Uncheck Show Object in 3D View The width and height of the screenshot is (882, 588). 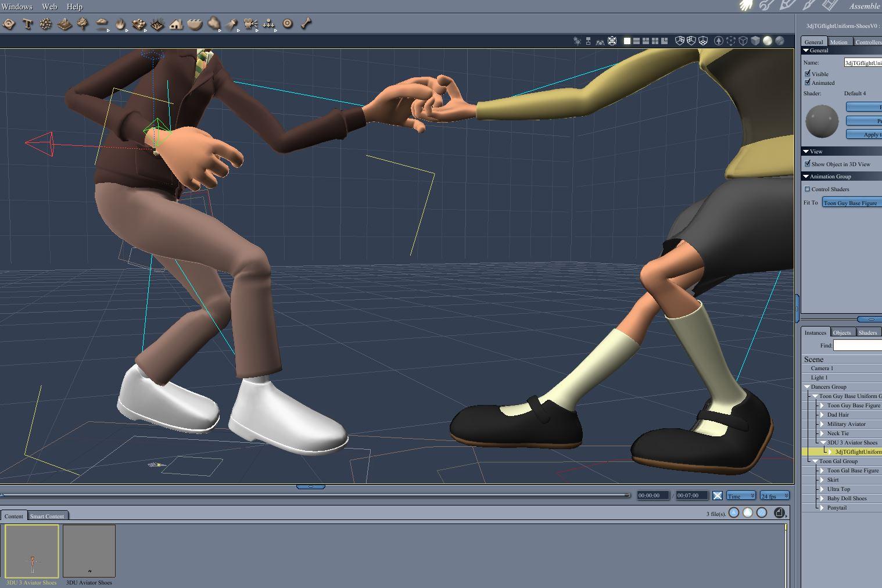tap(807, 163)
